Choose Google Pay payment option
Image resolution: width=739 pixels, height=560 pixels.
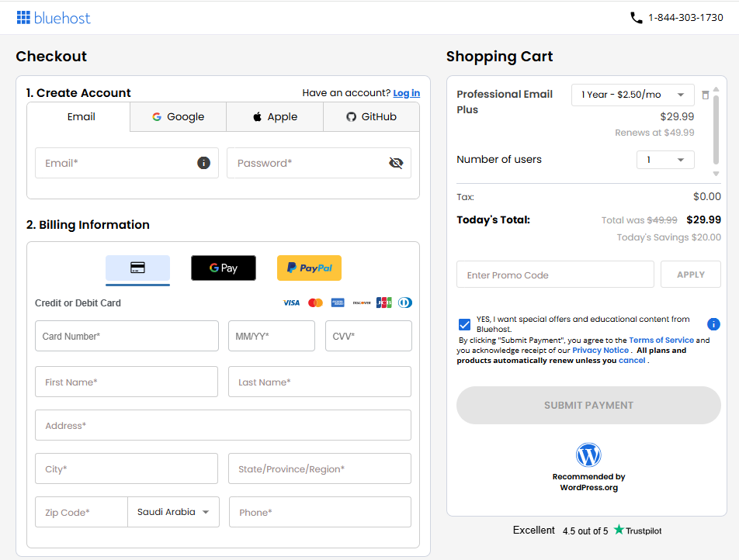[x=224, y=268]
